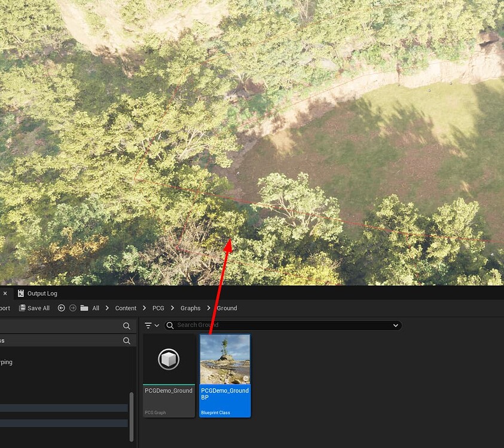Click the Content link in the breadcrumb path

pyautogui.click(x=126, y=308)
